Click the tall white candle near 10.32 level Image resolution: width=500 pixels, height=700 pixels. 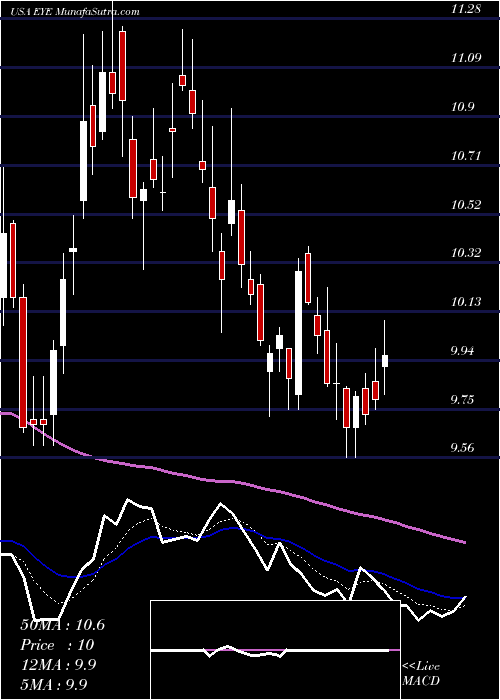(x=298, y=333)
